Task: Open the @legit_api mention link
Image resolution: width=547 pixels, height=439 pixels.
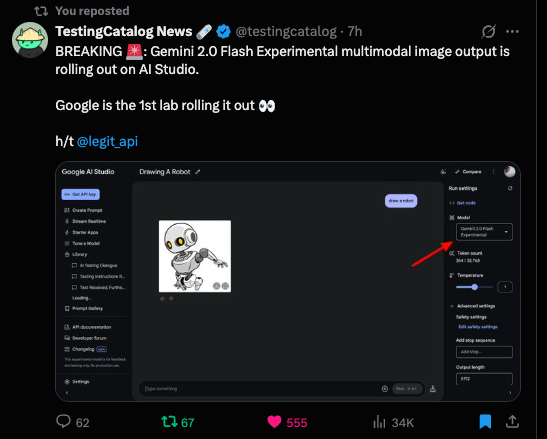Action: click(107, 141)
